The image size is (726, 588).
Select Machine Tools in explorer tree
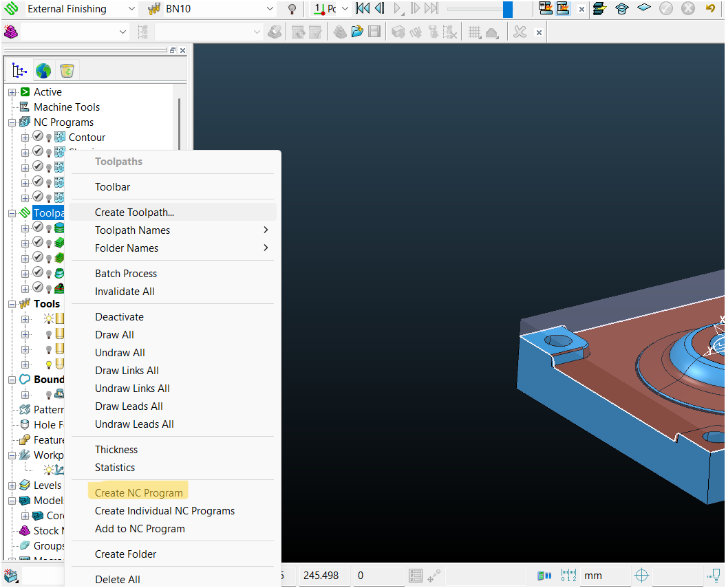pos(67,107)
